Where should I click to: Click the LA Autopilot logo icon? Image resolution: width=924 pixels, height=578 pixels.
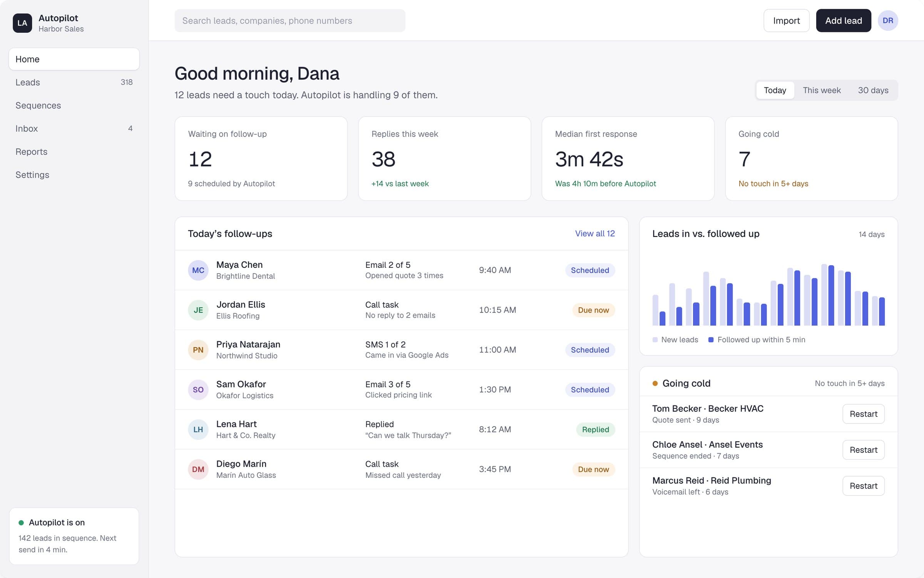(x=22, y=23)
